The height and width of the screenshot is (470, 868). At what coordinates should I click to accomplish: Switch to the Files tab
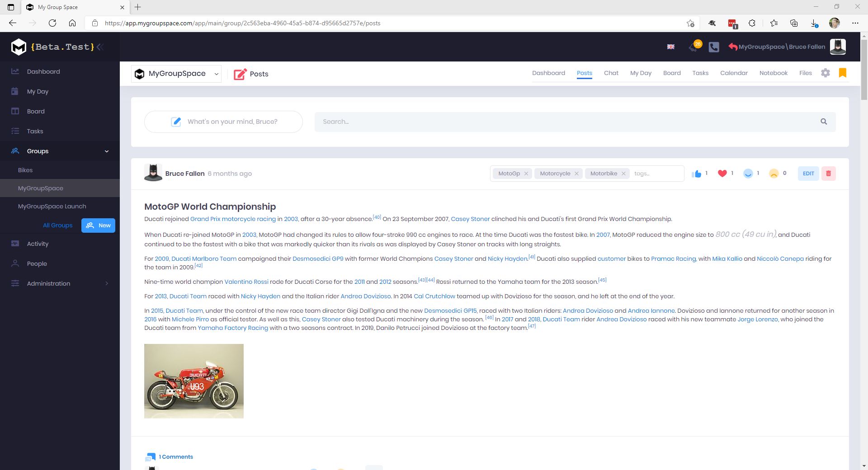tap(806, 73)
